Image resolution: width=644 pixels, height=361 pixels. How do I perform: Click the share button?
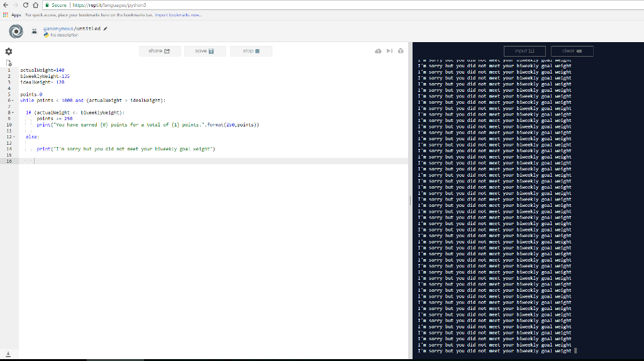click(159, 51)
